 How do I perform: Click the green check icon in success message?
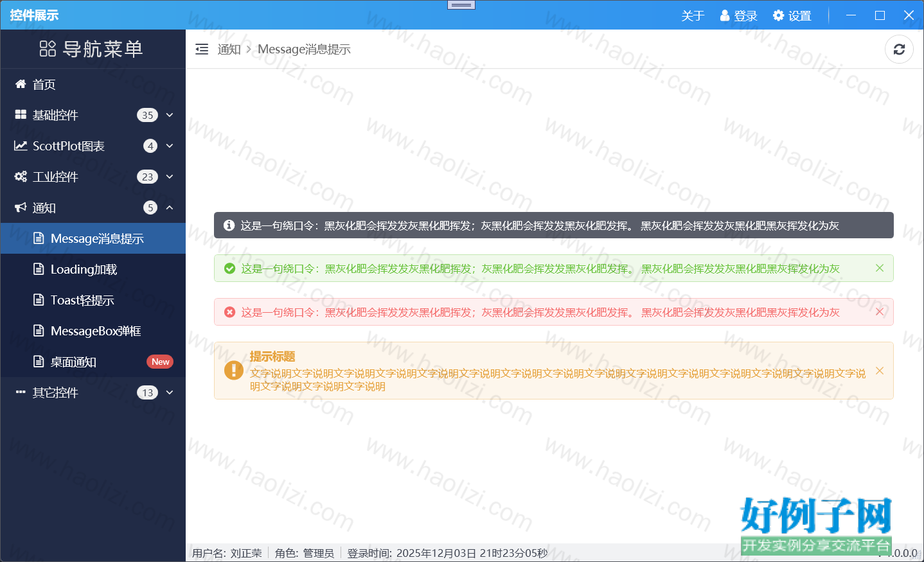coord(229,268)
